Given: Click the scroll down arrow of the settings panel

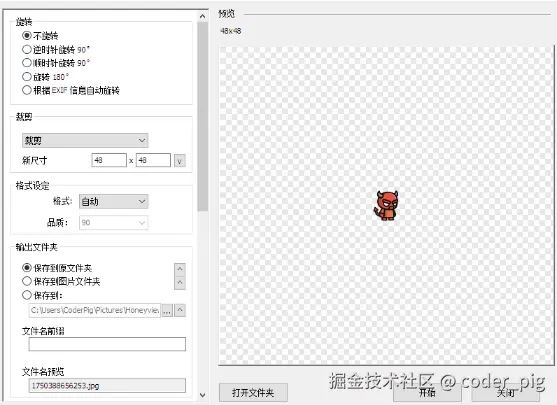Looking at the screenshot, I should pyautogui.click(x=202, y=395).
